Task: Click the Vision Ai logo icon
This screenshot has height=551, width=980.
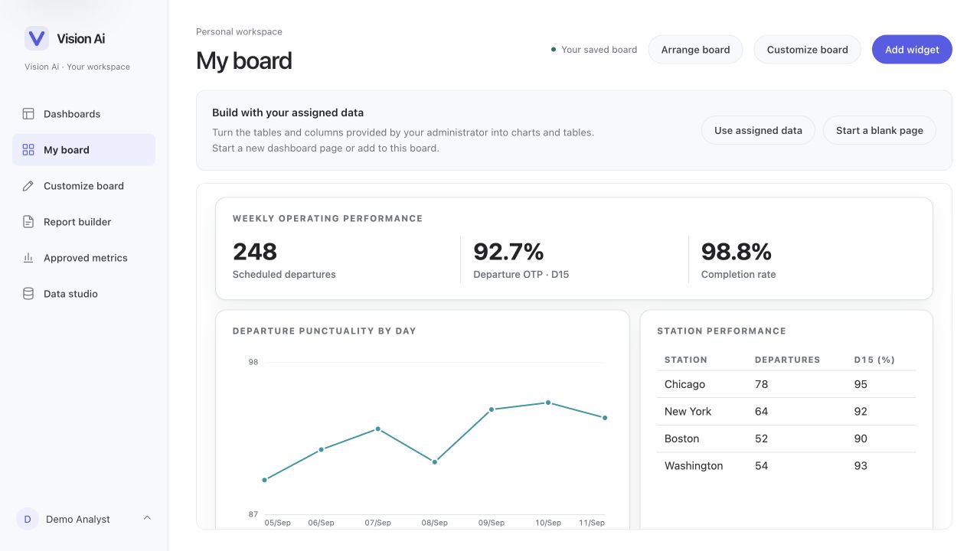Action: (37, 38)
